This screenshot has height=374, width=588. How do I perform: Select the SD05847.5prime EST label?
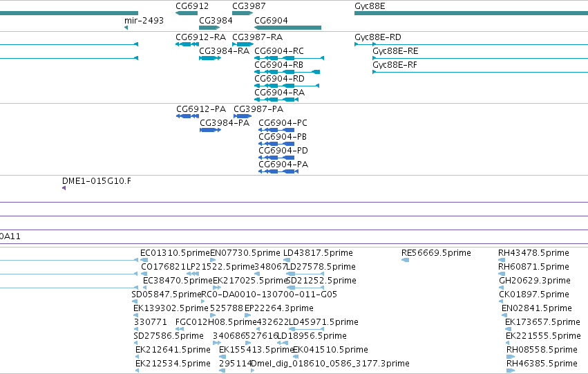click(167, 295)
